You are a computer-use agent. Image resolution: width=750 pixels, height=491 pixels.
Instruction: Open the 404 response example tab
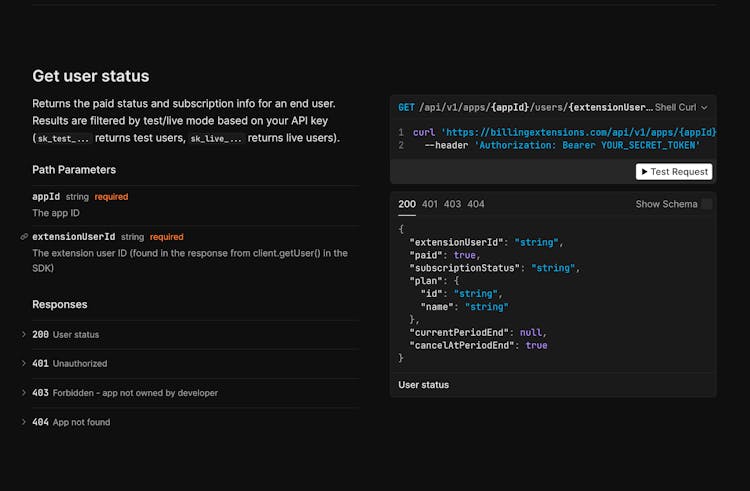[475, 204]
